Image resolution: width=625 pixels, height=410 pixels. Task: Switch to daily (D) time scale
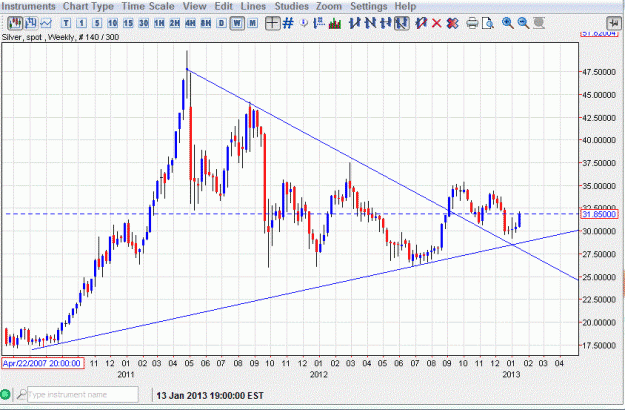point(221,23)
